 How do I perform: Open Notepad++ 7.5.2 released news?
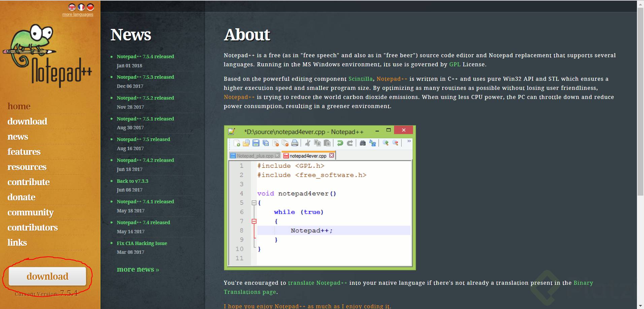point(146,98)
